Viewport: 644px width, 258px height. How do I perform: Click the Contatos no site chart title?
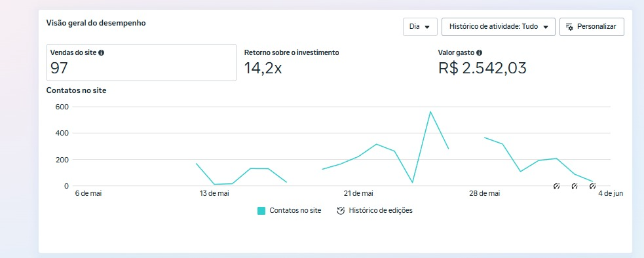(77, 90)
